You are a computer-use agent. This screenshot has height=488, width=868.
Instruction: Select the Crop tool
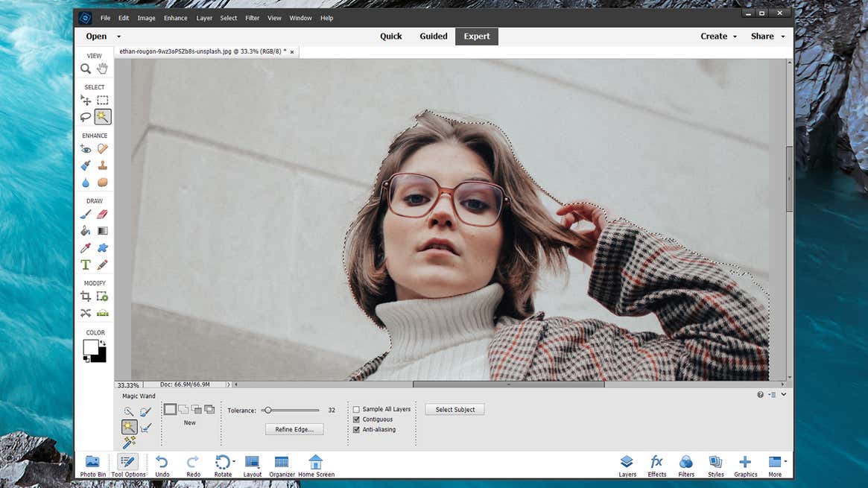pos(86,297)
